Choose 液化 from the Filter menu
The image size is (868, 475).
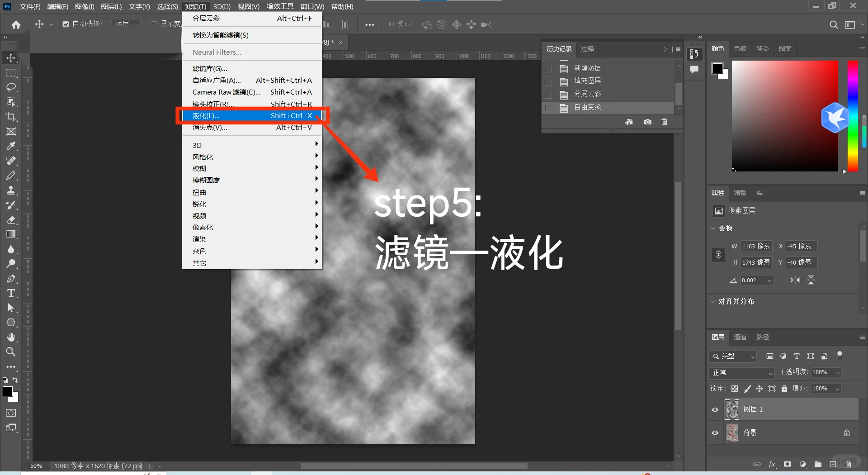click(205, 116)
